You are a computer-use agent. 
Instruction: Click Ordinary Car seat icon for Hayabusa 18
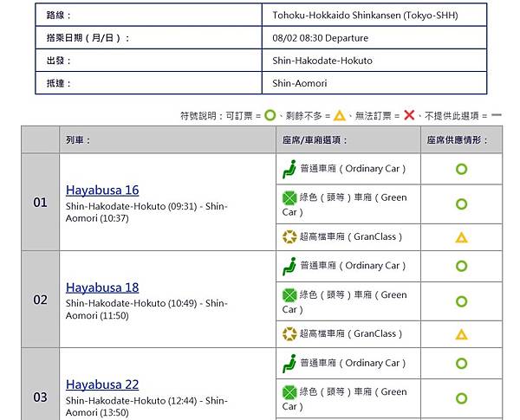(x=289, y=266)
